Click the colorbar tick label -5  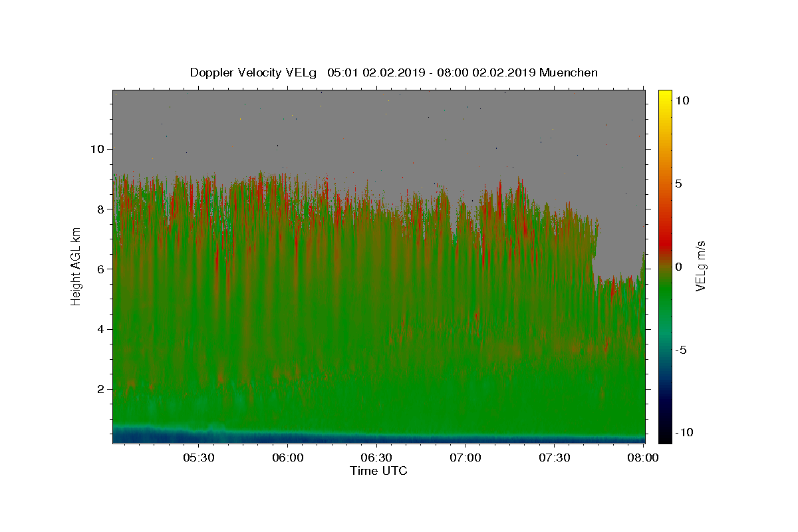point(680,350)
